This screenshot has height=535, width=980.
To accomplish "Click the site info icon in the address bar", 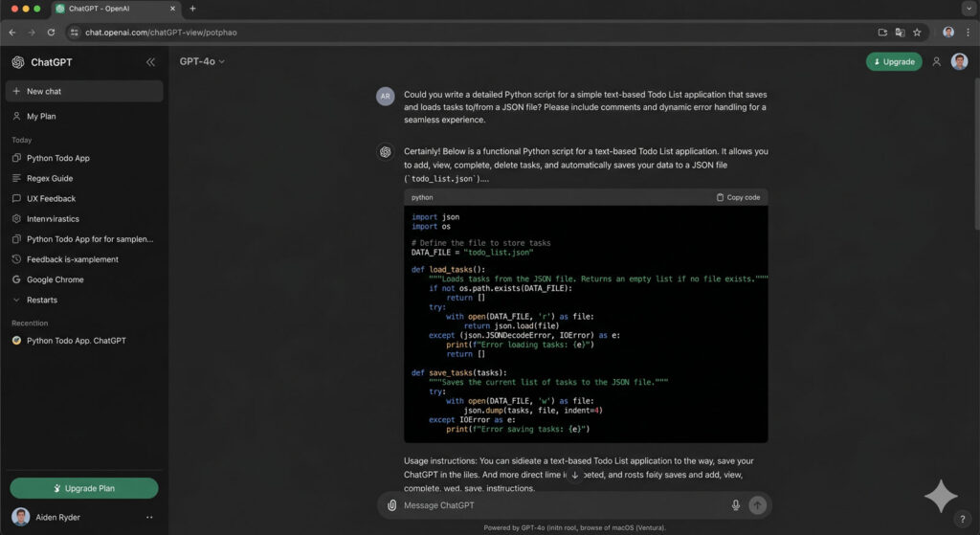I will (74, 33).
